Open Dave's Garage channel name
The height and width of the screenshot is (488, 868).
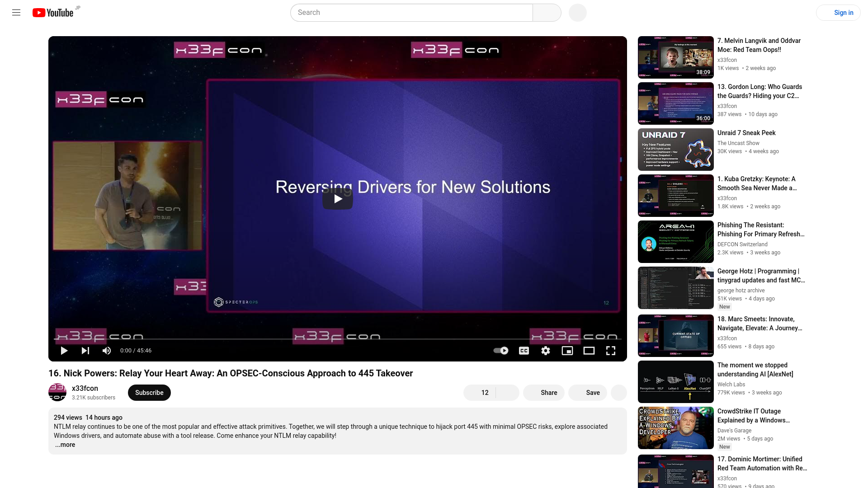[734, 431]
